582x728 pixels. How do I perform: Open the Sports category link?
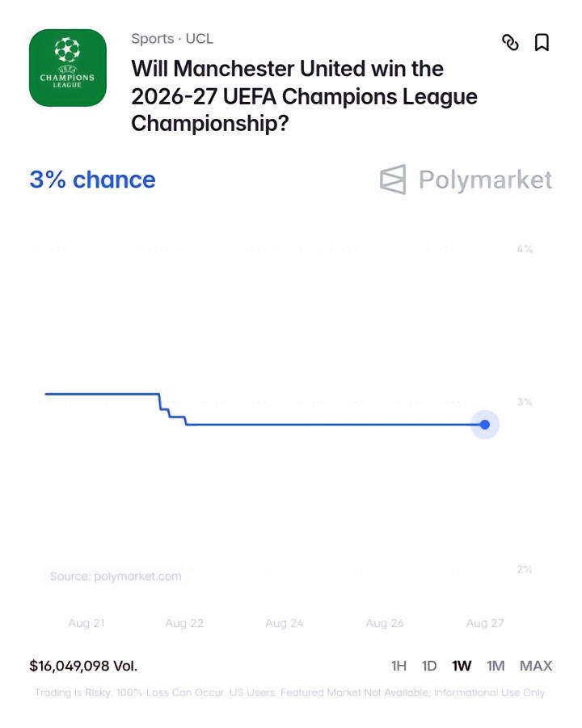click(153, 39)
